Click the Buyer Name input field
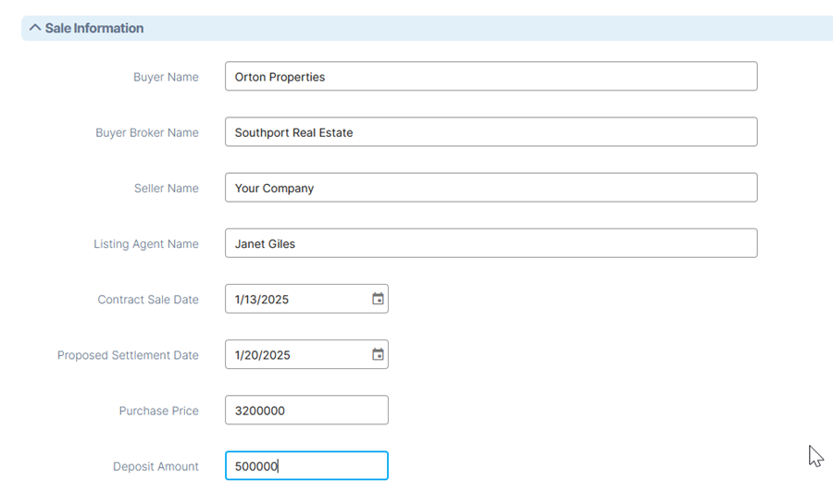Screen dimensions: 833x504 [491, 77]
